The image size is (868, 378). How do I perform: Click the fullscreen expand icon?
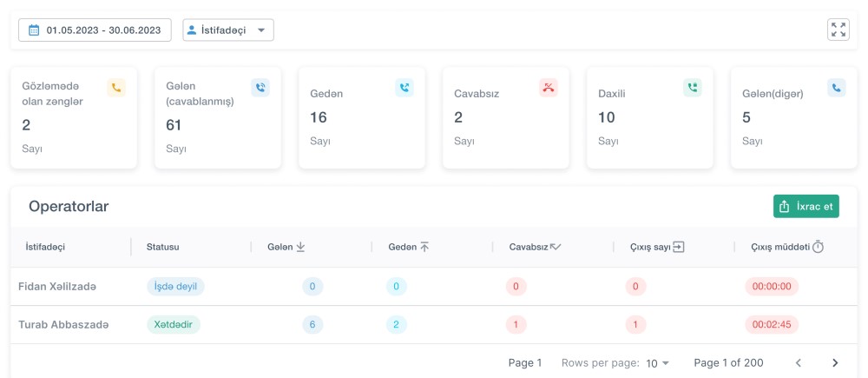point(838,30)
